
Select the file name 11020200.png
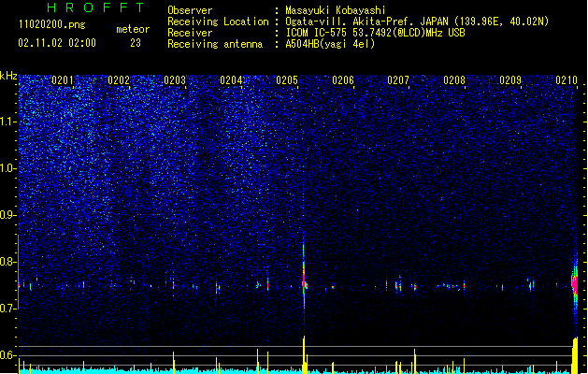[52, 24]
